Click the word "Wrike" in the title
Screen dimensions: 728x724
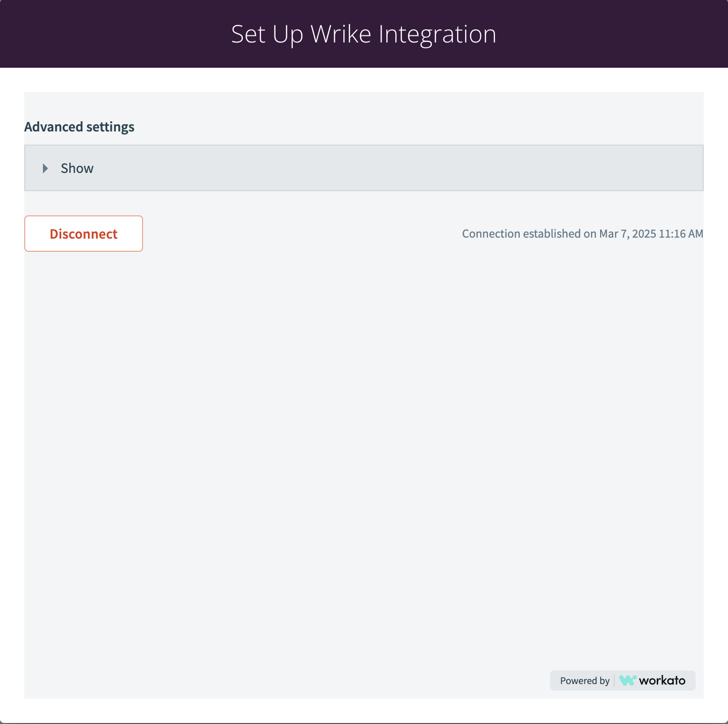341,34
